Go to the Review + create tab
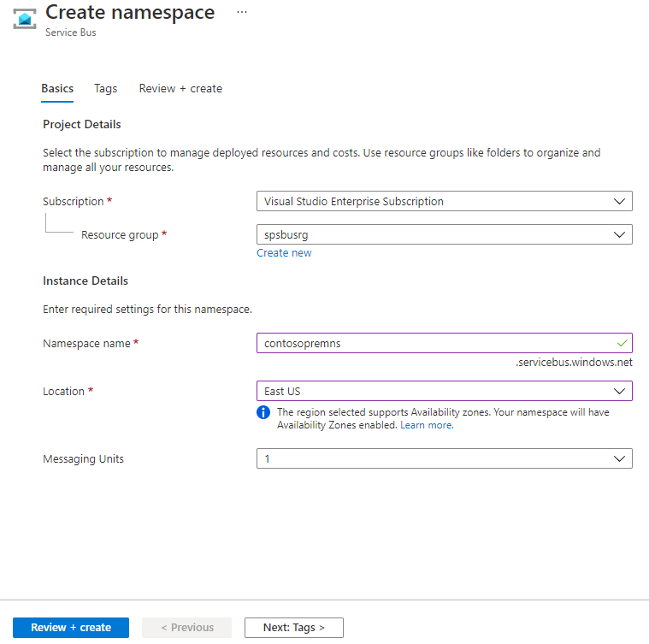 click(180, 88)
